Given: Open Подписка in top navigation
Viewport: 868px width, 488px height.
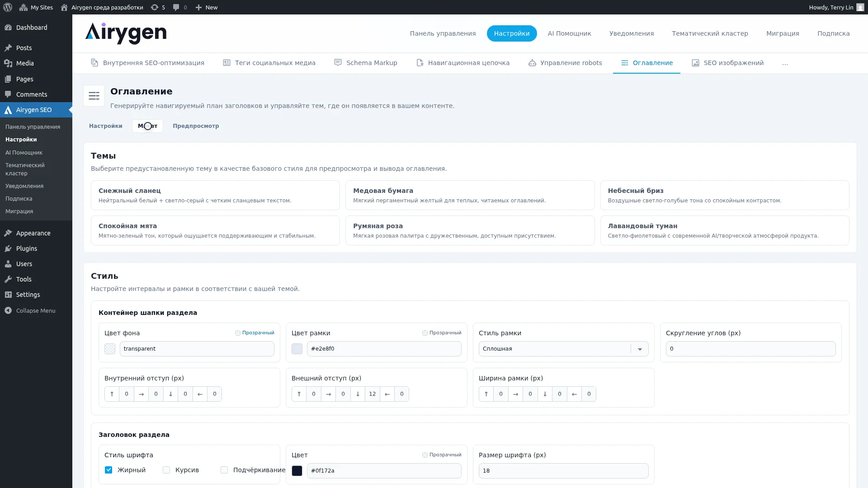Looking at the screenshot, I should point(833,33).
